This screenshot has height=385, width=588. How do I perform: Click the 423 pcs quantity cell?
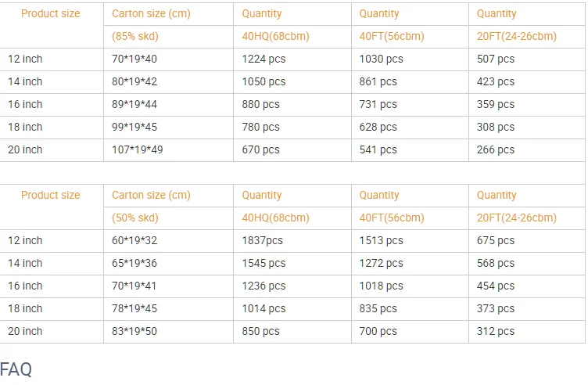click(496, 81)
